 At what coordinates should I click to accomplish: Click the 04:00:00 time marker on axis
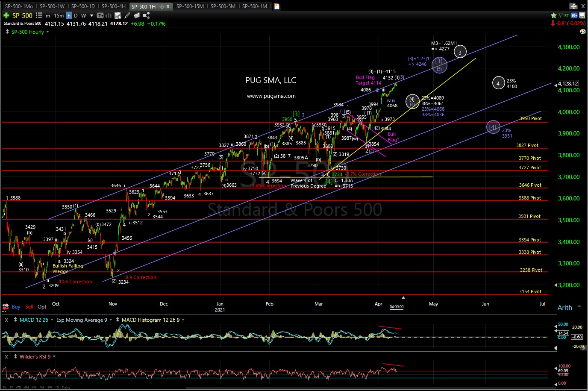[397, 307]
